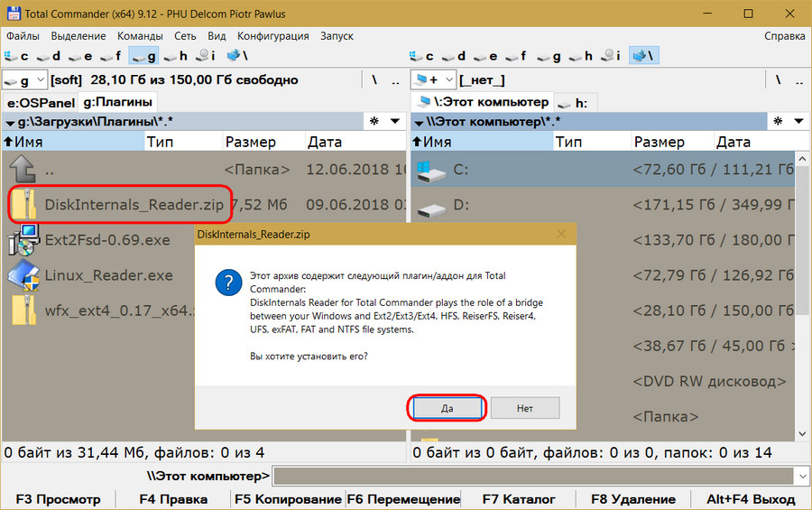Click the question mark icon in the dialog

[x=226, y=281]
